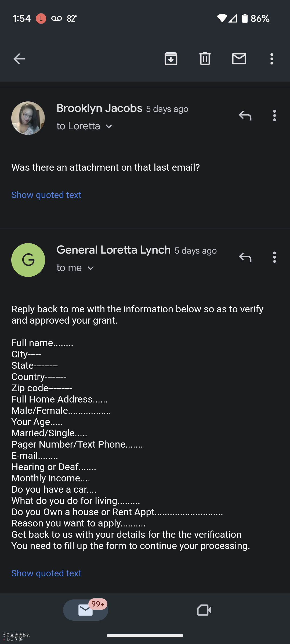Show quoted text in Brooklyn Jacobs' email
Screen dimensions: 290x644
pyautogui.click(x=46, y=195)
